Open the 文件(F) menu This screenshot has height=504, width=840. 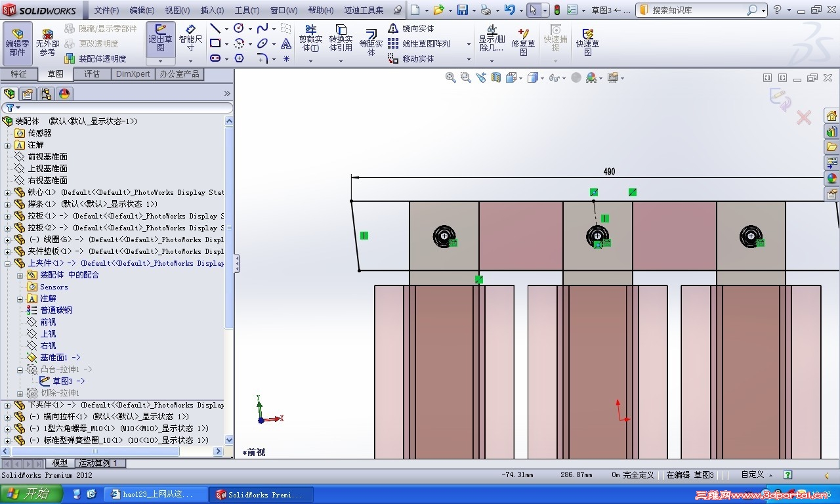(106, 10)
